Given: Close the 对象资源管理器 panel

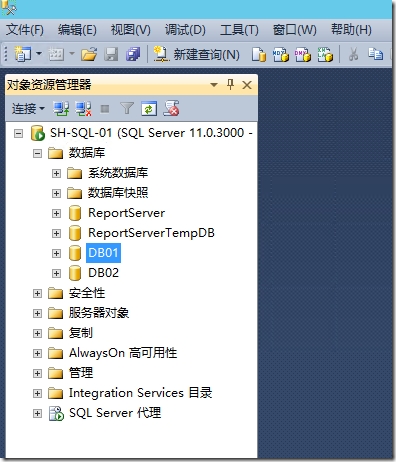Looking at the screenshot, I should [247, 85].
